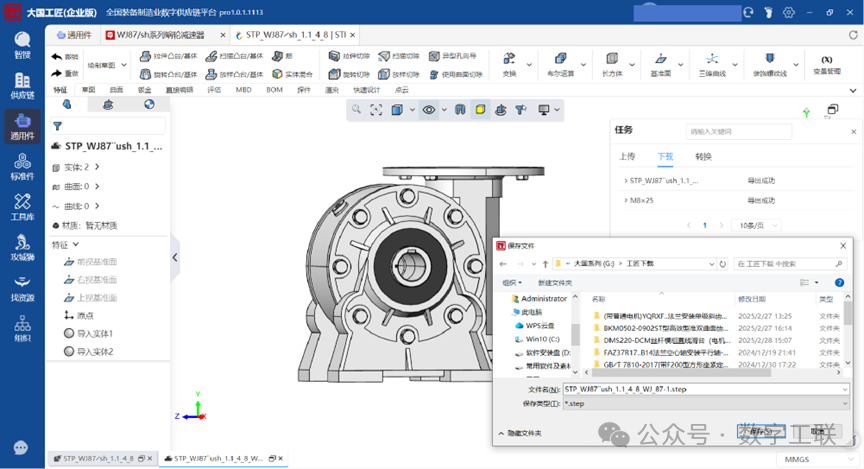Select the 拉伸凸台/基体 extrude boss tool
Image resolution: width=864 pixels, height=469 pixels.
coord(168,56)
